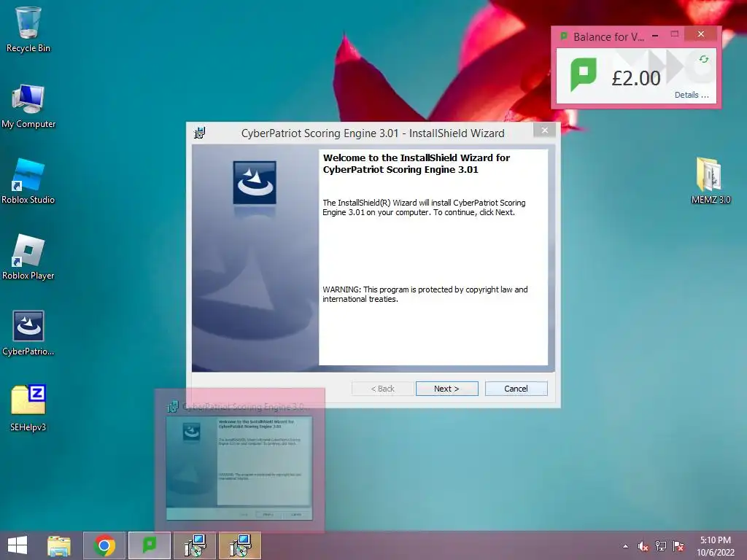Viewport: 747px width, 560px height.
Task: Click the InstallShield logo in wizard banner
Action: tap(255, 183)
